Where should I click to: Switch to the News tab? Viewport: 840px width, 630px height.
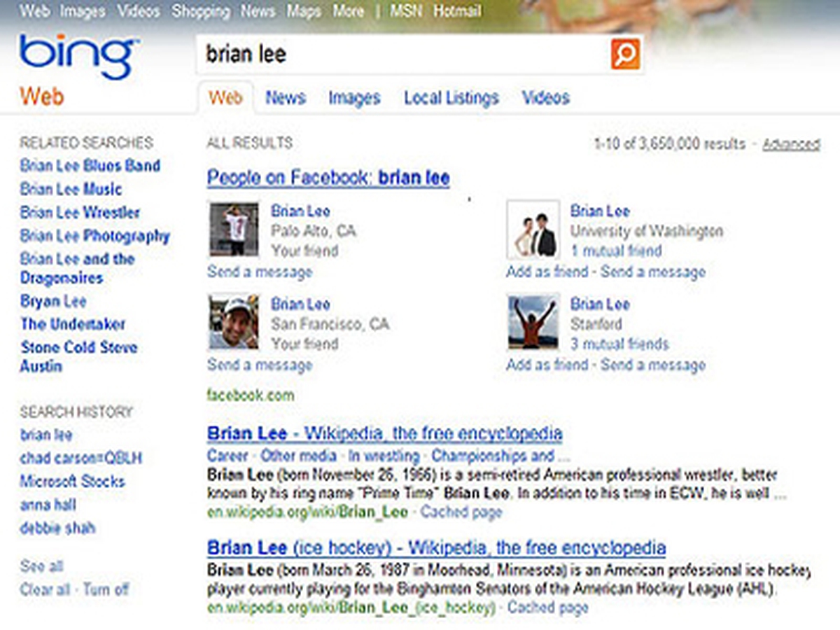285,98
